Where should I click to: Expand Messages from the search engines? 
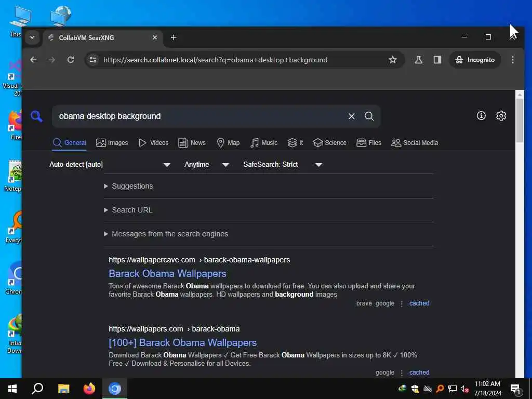point(166,234)
